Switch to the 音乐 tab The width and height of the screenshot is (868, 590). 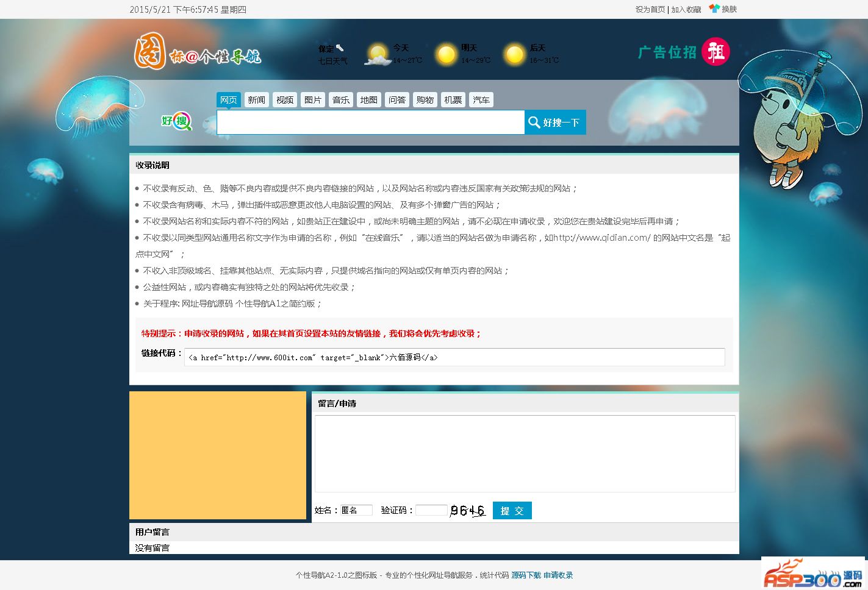pos(341,100)
